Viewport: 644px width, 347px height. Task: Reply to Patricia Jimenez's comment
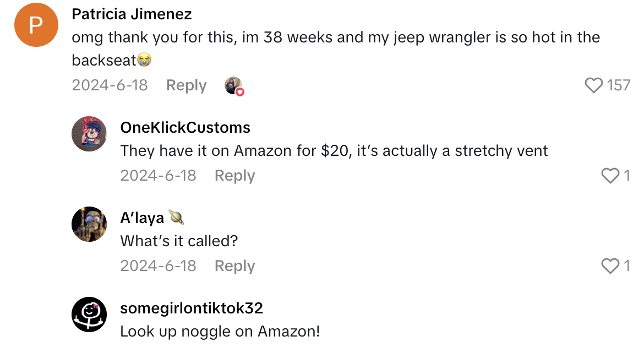point(186,85)
